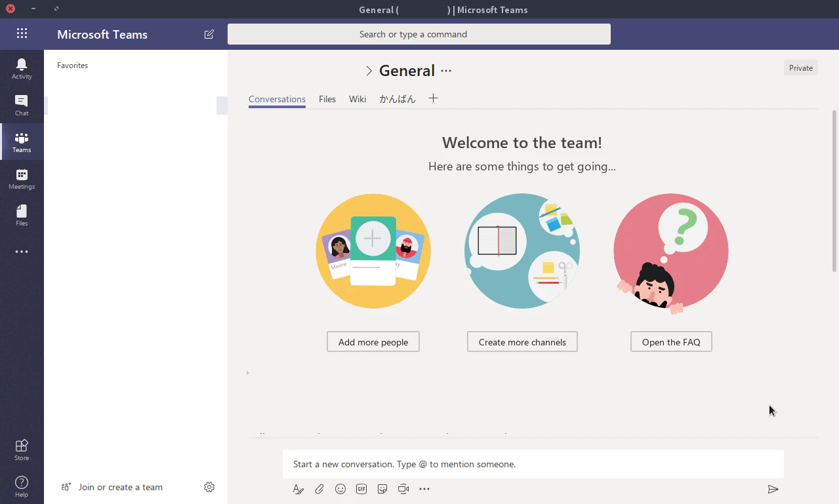839x504 pixels.
Task: Open the app launcher grid icon
Action: tap(22, 34)
